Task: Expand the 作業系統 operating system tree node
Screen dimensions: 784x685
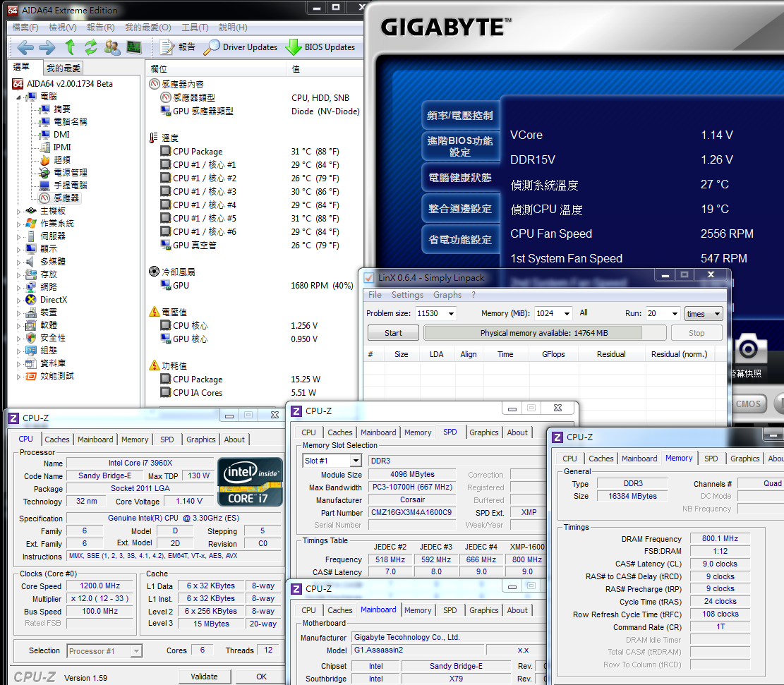Action: 18,224
